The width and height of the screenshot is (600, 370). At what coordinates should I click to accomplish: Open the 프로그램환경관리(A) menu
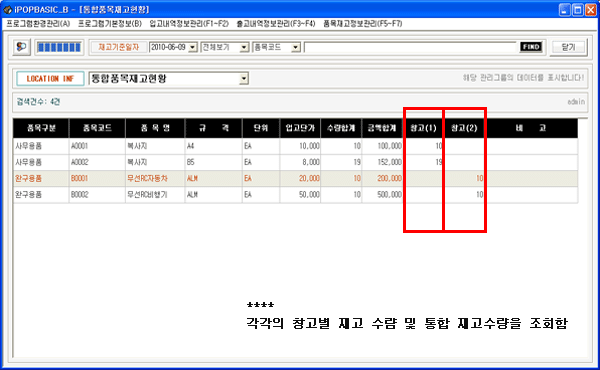click(x=38, y=24)
